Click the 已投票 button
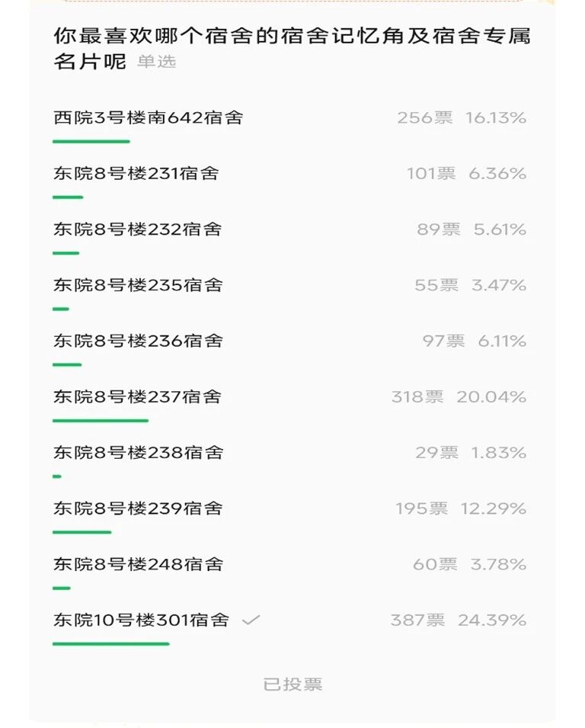 (x=292, y=685)
